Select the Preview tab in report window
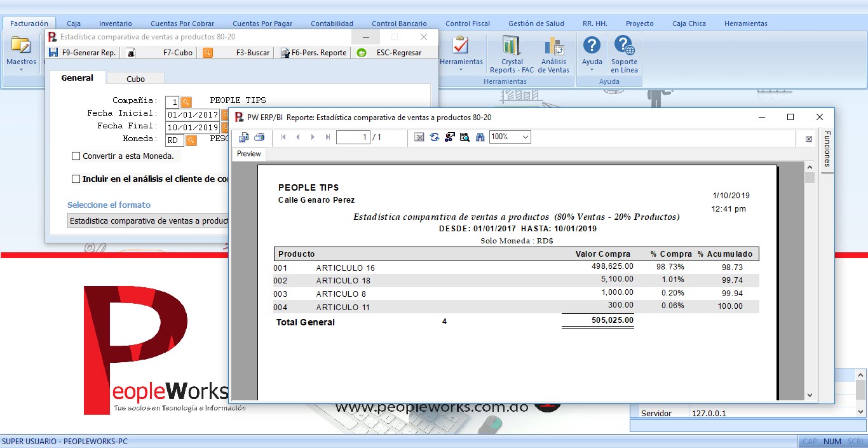 coord(249,154)
